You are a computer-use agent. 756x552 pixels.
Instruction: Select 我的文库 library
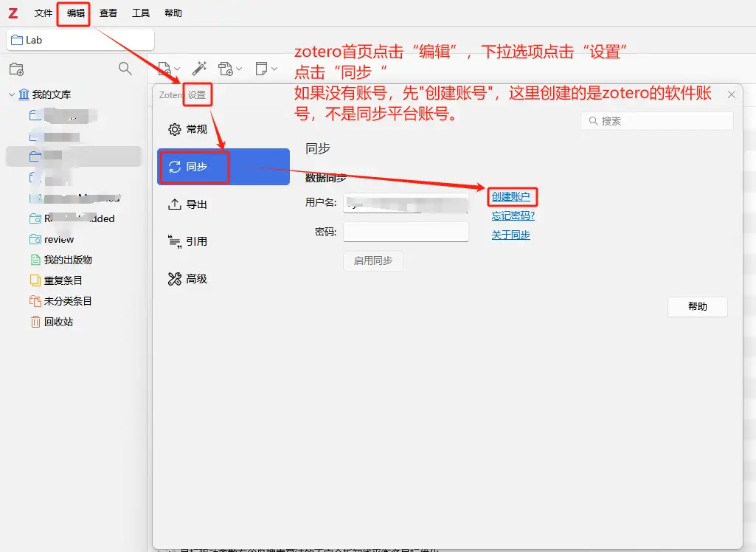click(x=51, y=94)
